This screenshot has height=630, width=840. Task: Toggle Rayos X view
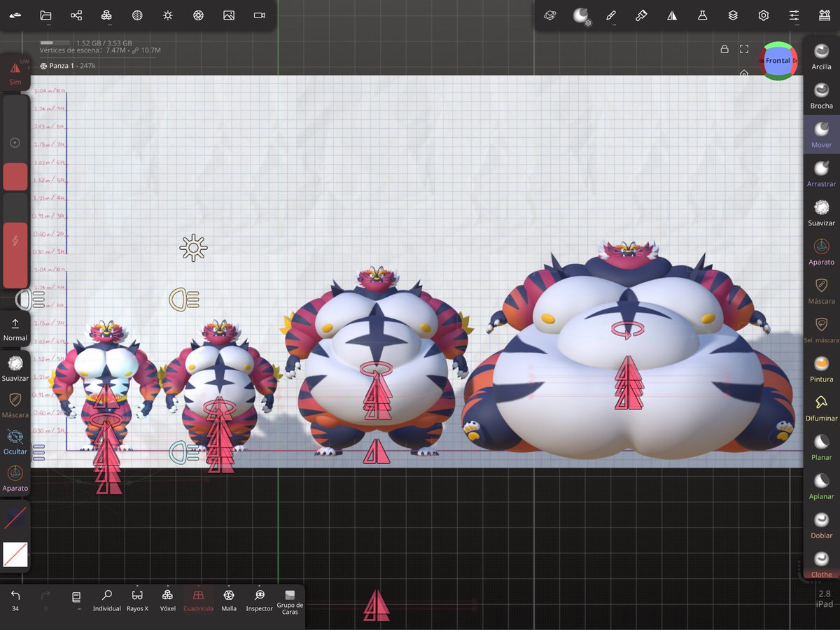(137, 600)
